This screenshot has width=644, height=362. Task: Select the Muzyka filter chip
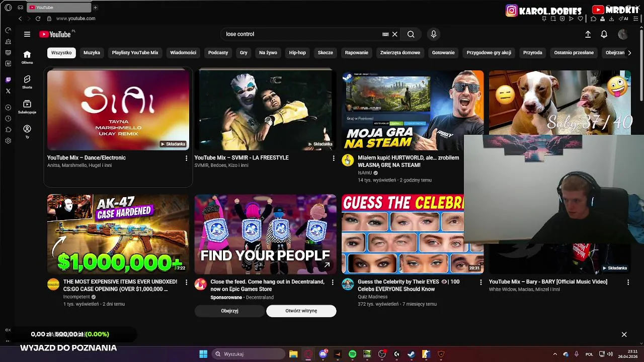[92, 53]
